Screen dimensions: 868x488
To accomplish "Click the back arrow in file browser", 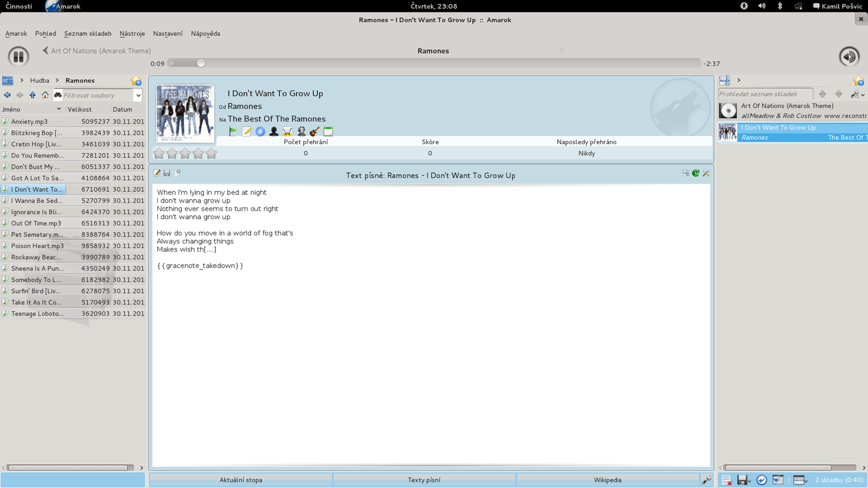I will [7, 95].
